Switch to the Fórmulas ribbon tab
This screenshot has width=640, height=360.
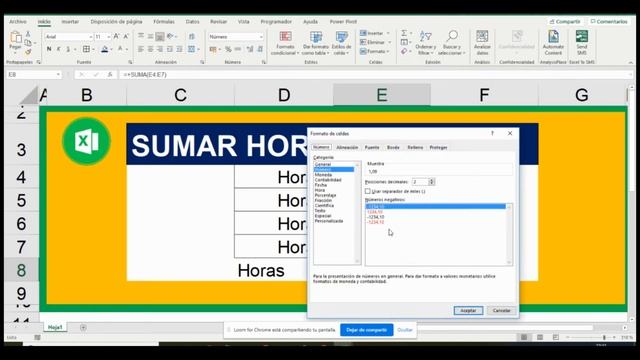164,22
